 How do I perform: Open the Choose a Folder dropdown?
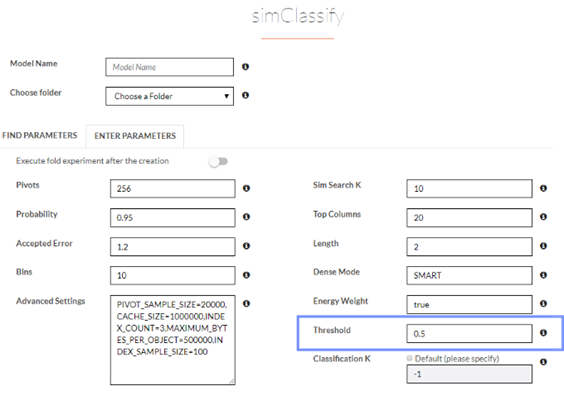click(x=169, y=96)
